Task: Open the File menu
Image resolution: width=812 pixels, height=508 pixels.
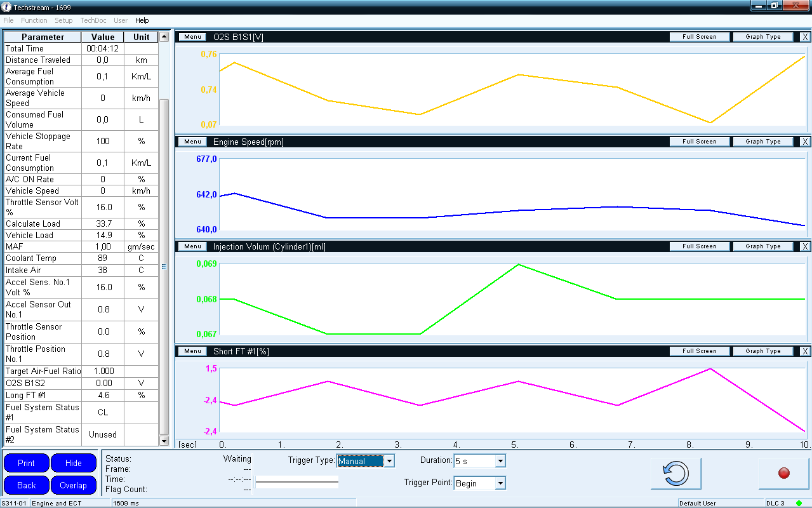Action: tap(8, 20)
